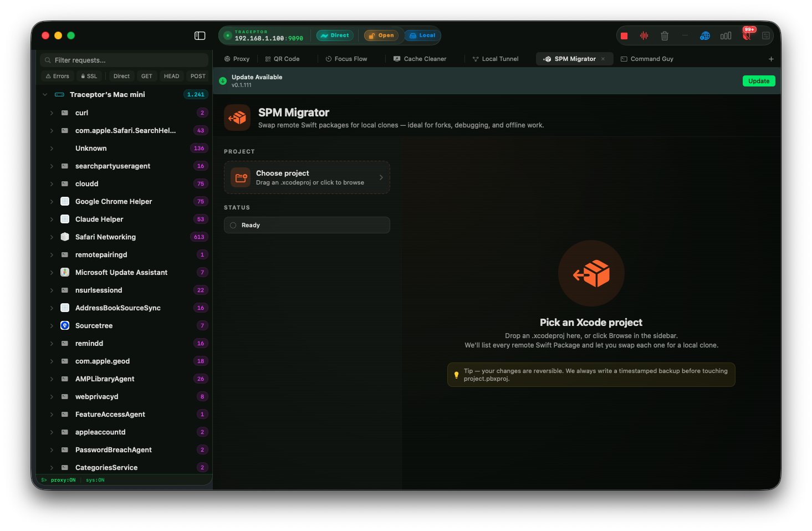Screen dimensions: 812x531
Task: Click the lightbulb tip icon
Action: click(456, 375)
